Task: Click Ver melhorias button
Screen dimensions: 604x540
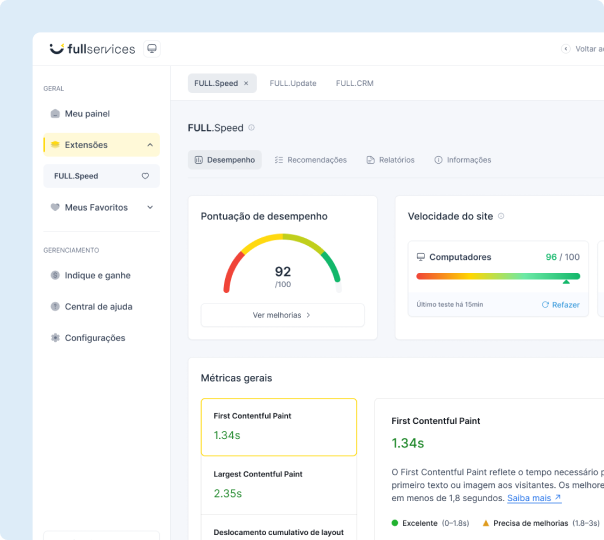Action: (x=282, y=315)
